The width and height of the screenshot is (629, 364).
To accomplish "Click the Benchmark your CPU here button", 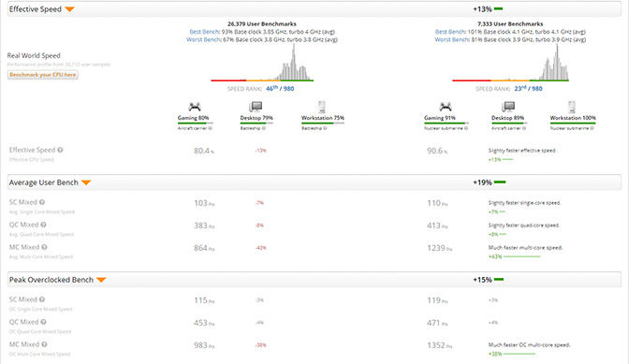I will pos(42,75).
